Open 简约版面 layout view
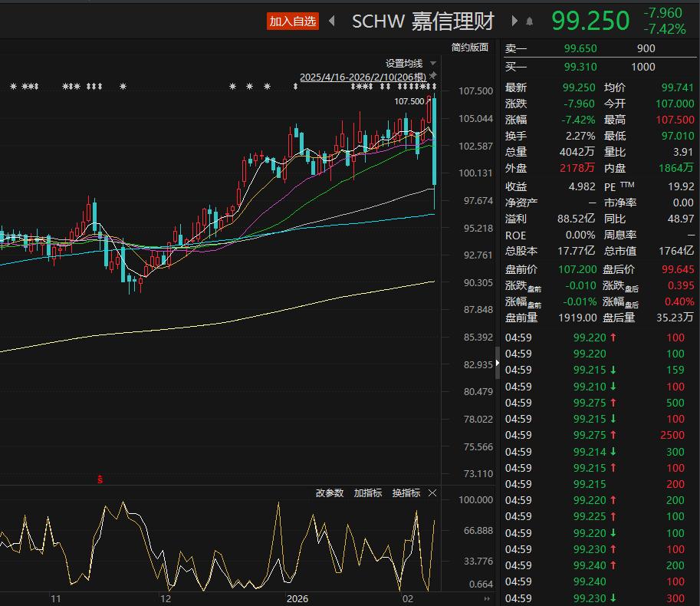This screenshot has height=606, width=700. [471, 48]
